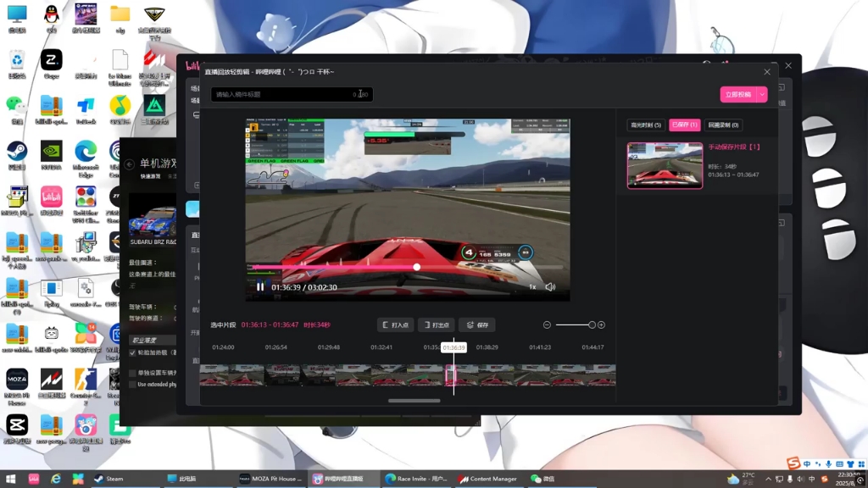Click the taskbar clock showing 22:30
868x488 pixels.
pyautogui.click(x=848, y=479)
